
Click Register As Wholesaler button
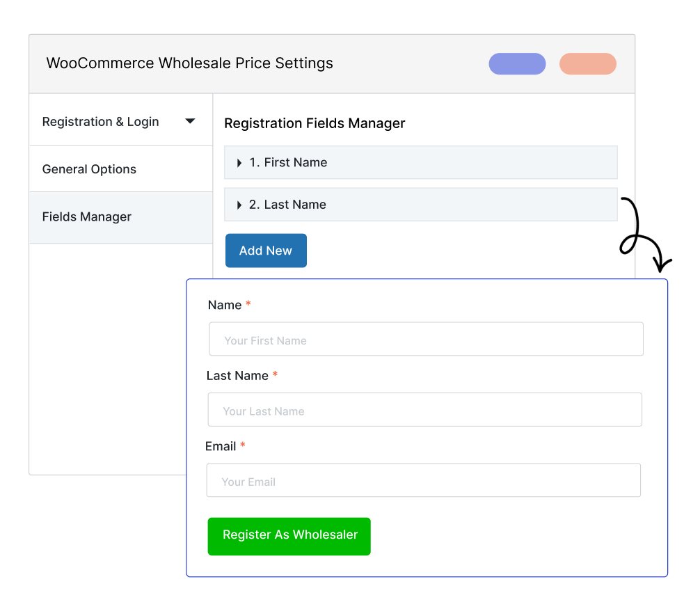tap(289, 536)
